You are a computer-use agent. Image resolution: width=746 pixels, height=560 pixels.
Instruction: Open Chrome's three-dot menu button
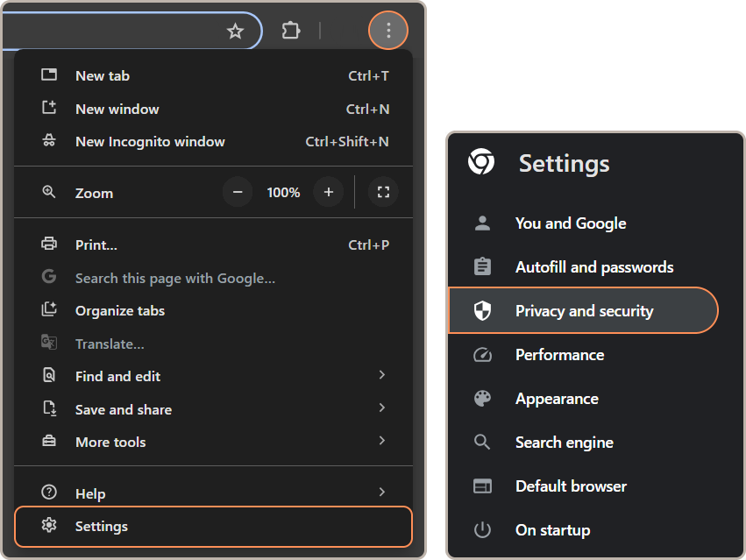[388, 32]
